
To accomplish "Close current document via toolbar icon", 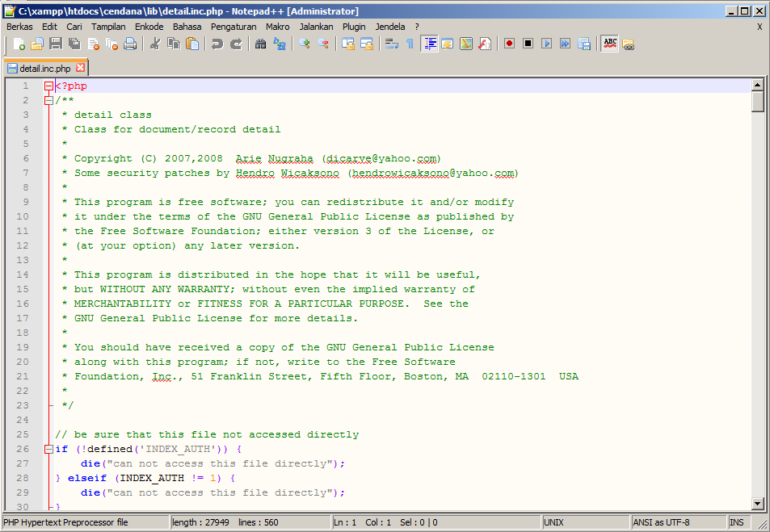I will [x=93, y=44].
